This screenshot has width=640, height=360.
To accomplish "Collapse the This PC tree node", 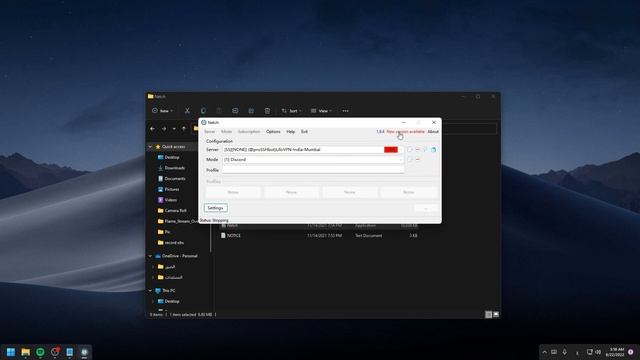I will coord(151,291).
